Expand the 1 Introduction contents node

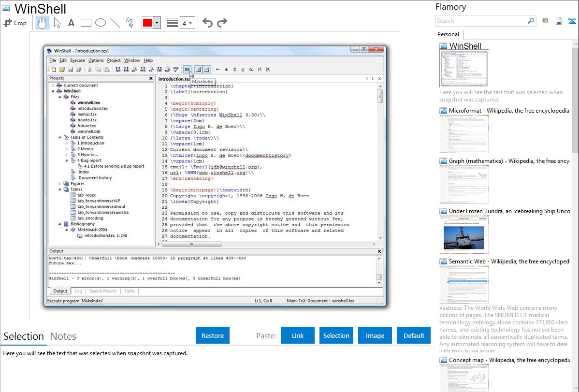click(67, 143)
